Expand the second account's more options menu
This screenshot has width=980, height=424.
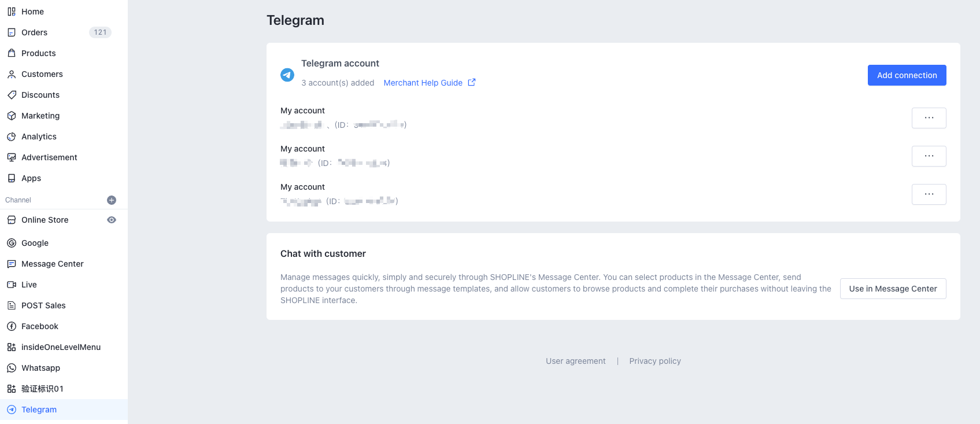point(929,156)
